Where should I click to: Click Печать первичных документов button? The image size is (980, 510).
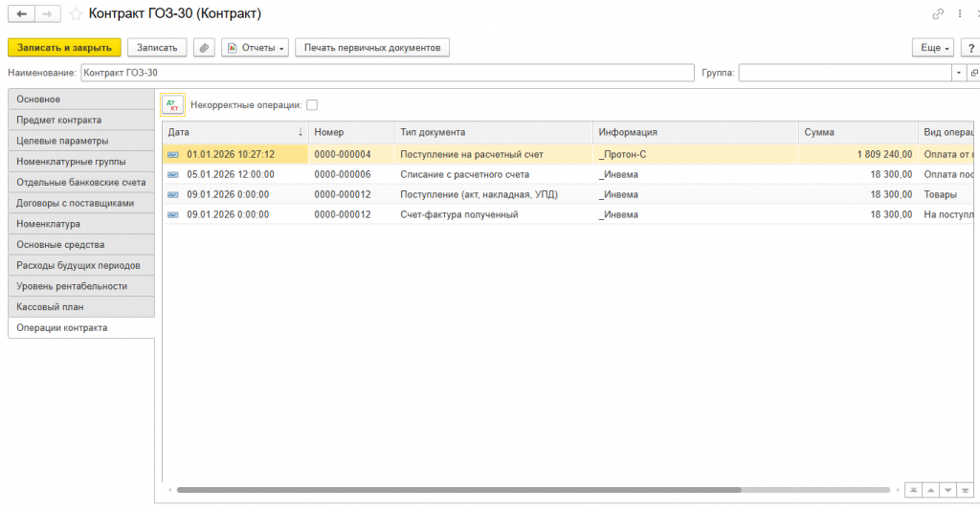point(372,48)
